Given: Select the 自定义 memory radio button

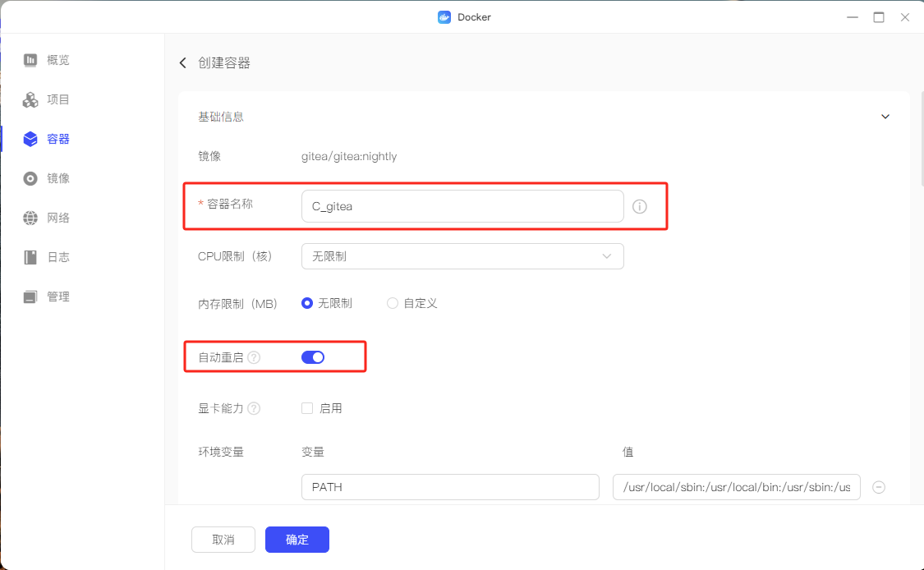Looking at the screenshot, I should (x=393, y=304).
